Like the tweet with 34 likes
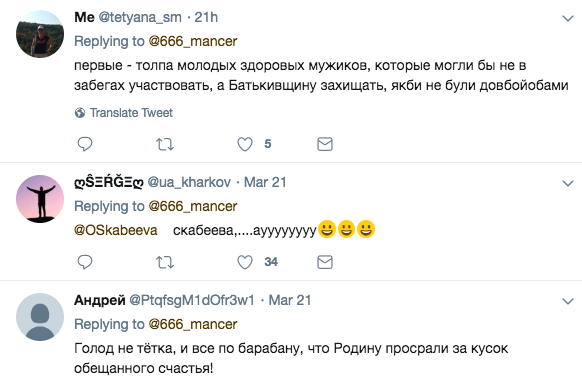This screenshot has height=381, width=582. (245, 262)
